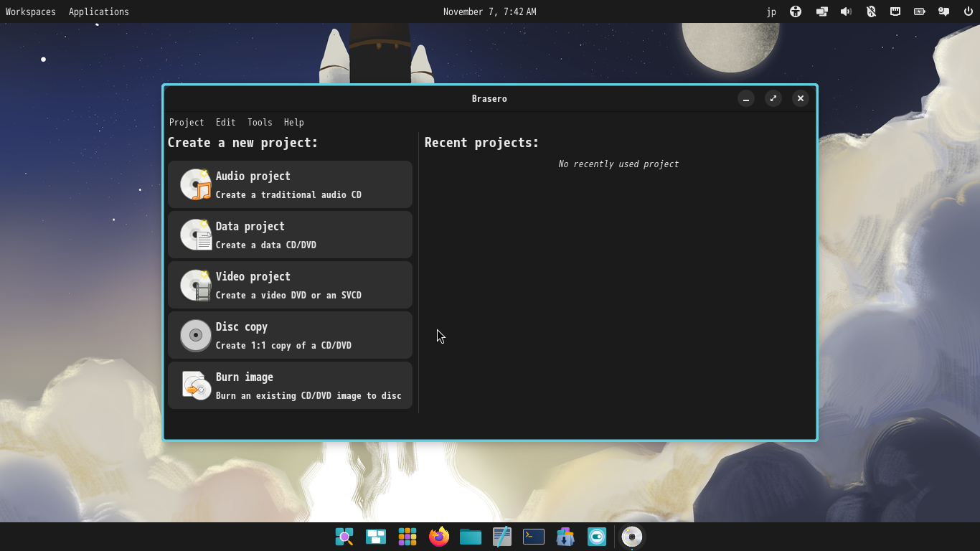This screenshot has width=980, height=551.
Task: Launch the terminal from the taskbar
Action: click(533, 536)
